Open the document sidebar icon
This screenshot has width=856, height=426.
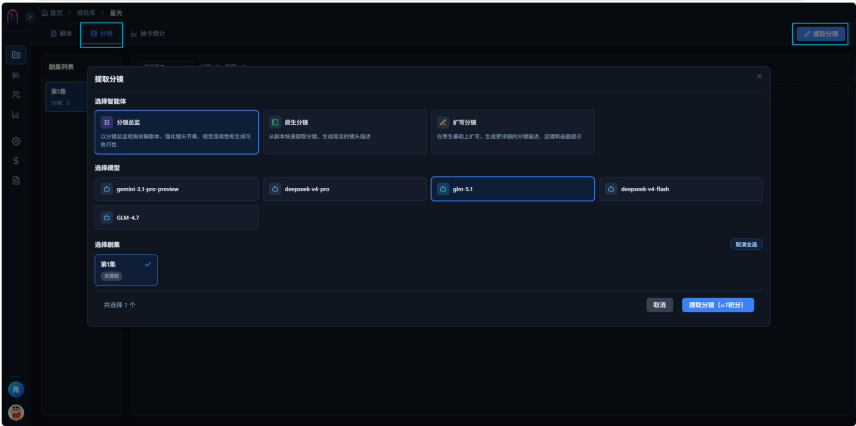tap(16, 180)
